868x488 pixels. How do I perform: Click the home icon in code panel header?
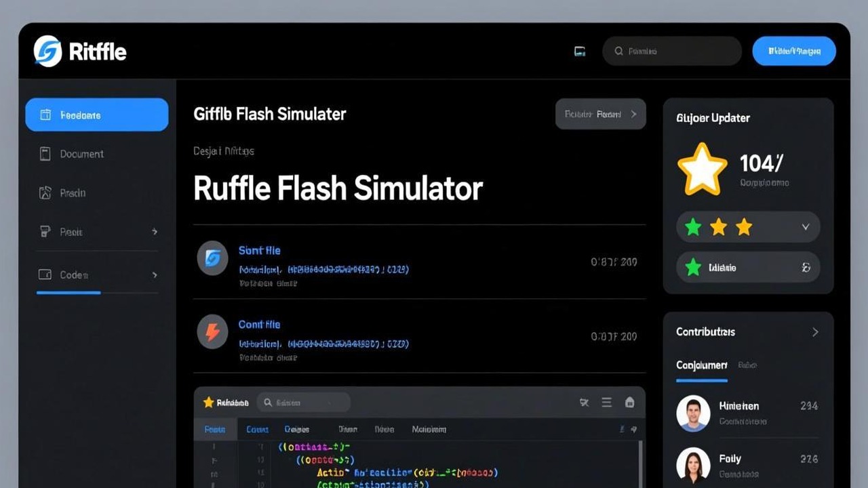pyautogui.click(x=629, y=403)
